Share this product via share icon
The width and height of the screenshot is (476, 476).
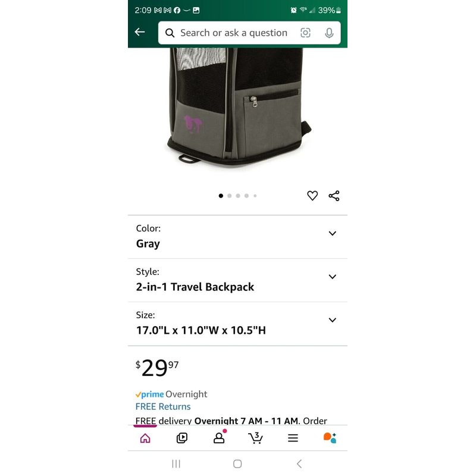[334, 196]
